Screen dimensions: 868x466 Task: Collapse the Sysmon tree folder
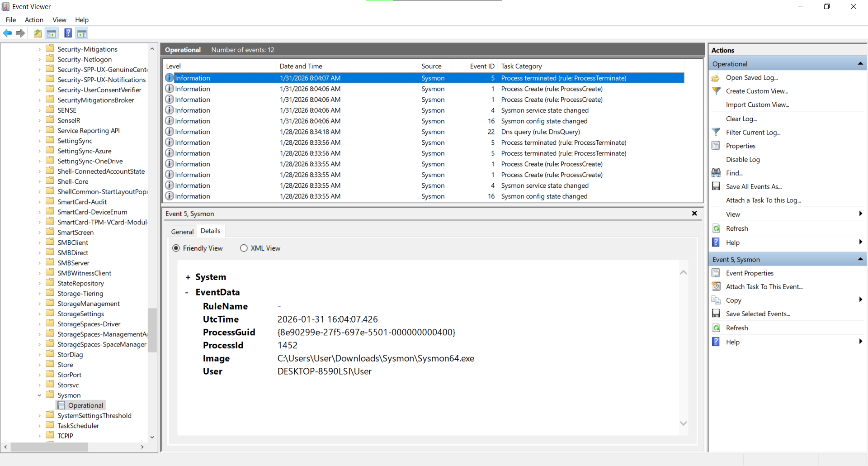click(x=39, y=395)
